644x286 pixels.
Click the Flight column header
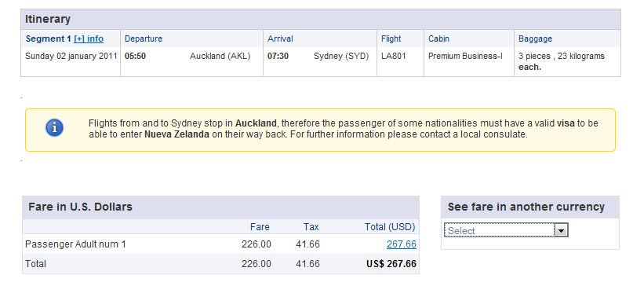point(391,38)
